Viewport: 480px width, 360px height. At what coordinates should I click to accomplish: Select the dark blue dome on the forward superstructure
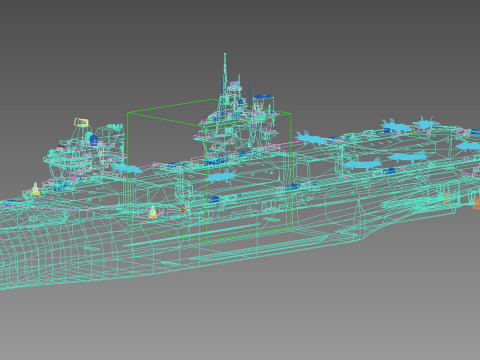94,139
